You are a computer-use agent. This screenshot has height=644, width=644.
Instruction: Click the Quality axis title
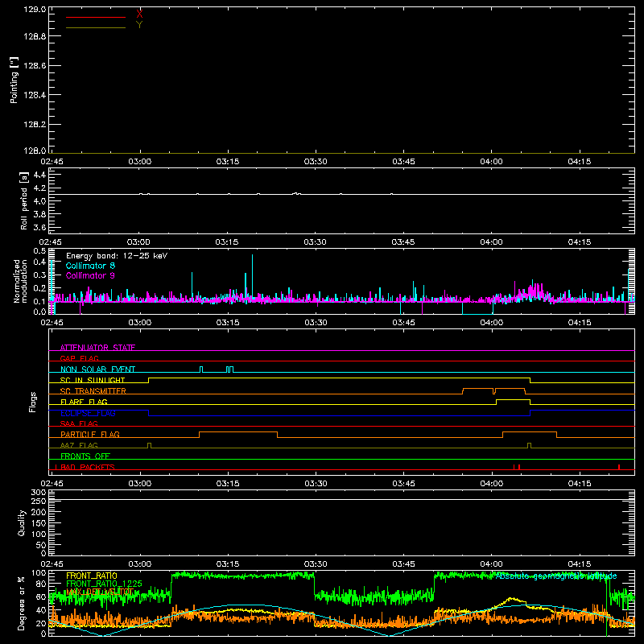(22, 522)
